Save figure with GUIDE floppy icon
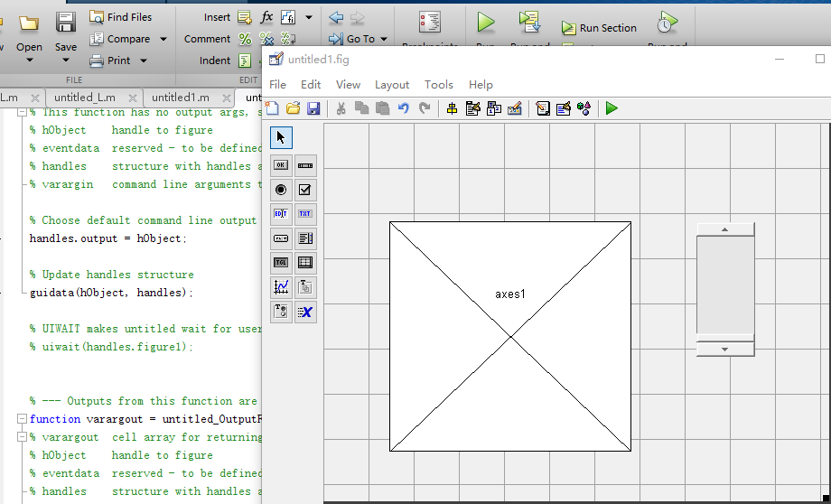 click(313, 108)
